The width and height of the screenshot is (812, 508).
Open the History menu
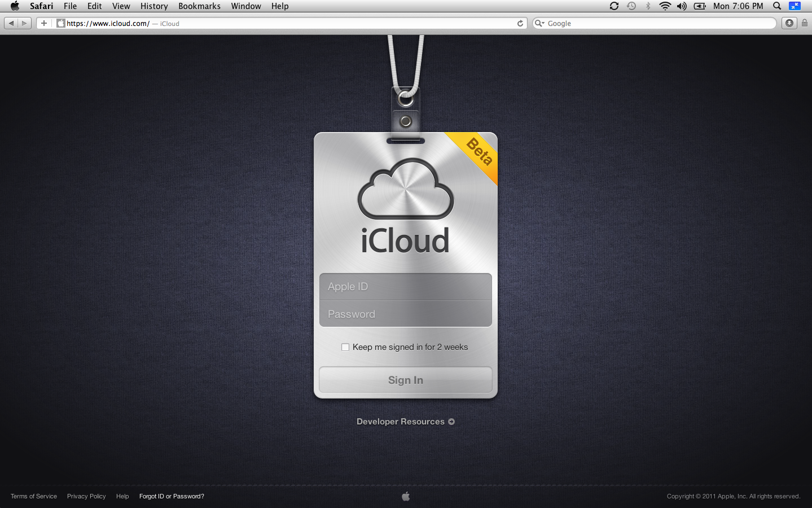(154, 6)
